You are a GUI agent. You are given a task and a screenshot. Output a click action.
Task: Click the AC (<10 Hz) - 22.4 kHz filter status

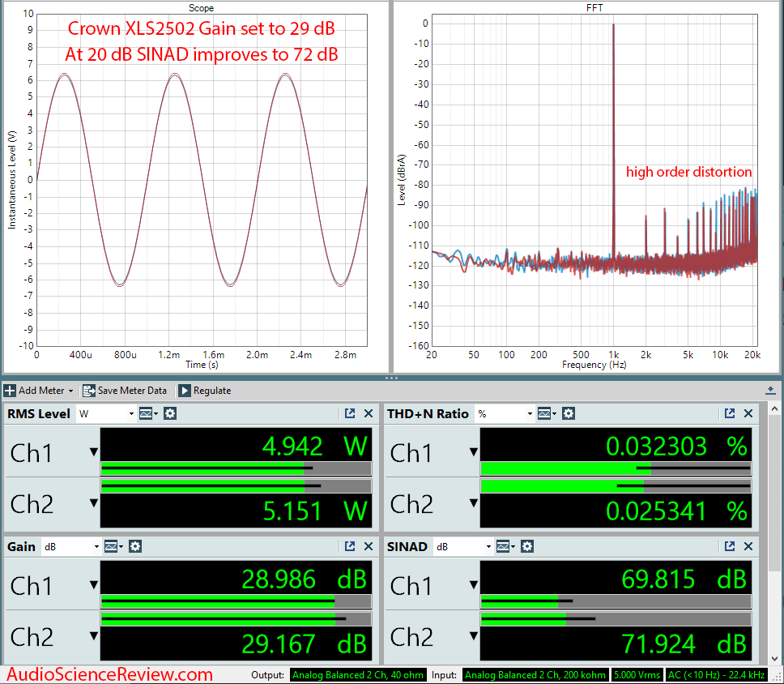coord(716,675)
